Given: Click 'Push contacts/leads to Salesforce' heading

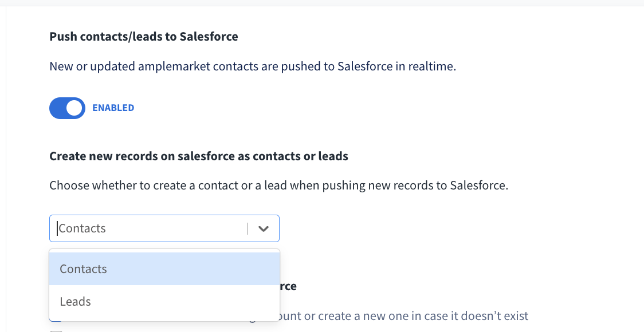Looking at the screenshot, I should click(144, 37).
